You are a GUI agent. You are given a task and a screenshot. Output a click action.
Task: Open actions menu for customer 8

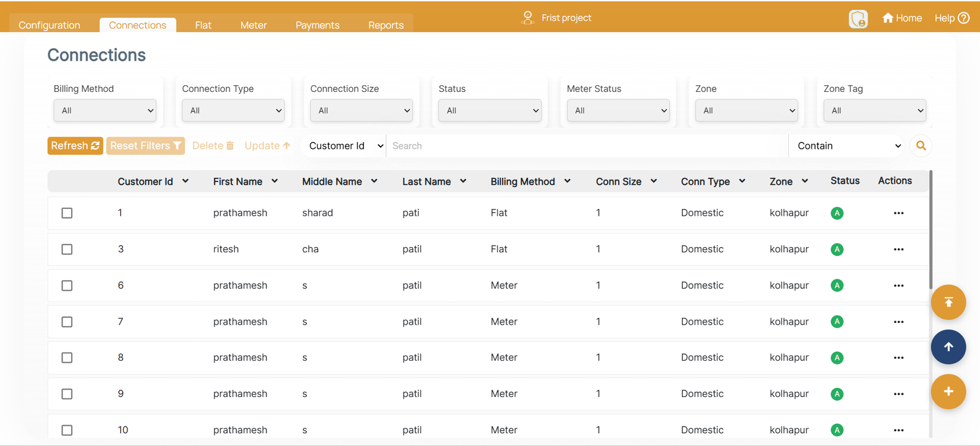898,358
